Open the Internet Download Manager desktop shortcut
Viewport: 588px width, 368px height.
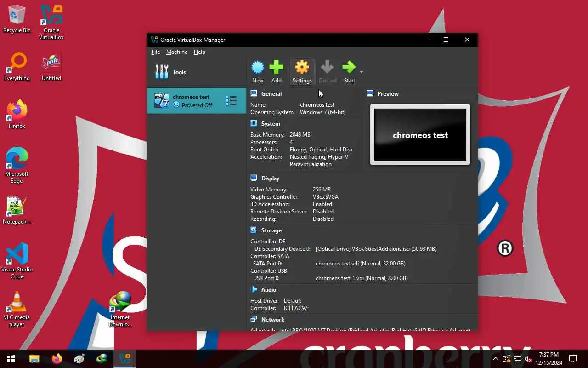(120, 309)
